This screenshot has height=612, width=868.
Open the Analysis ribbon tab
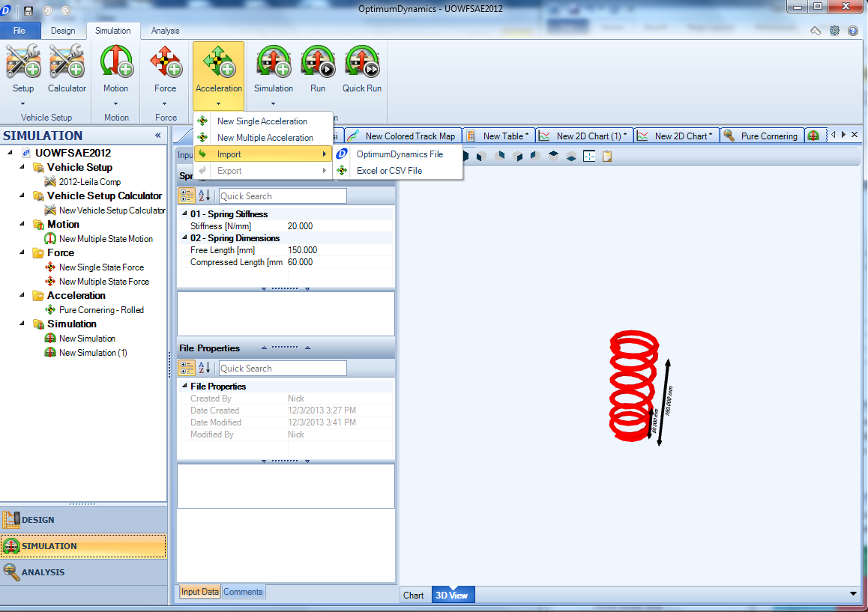click(165, 31)
